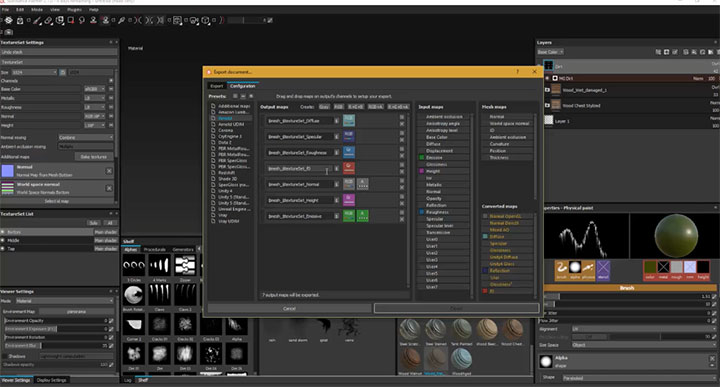Select the Polygon fill tool

pyautogui.click(x=71, y=20)
